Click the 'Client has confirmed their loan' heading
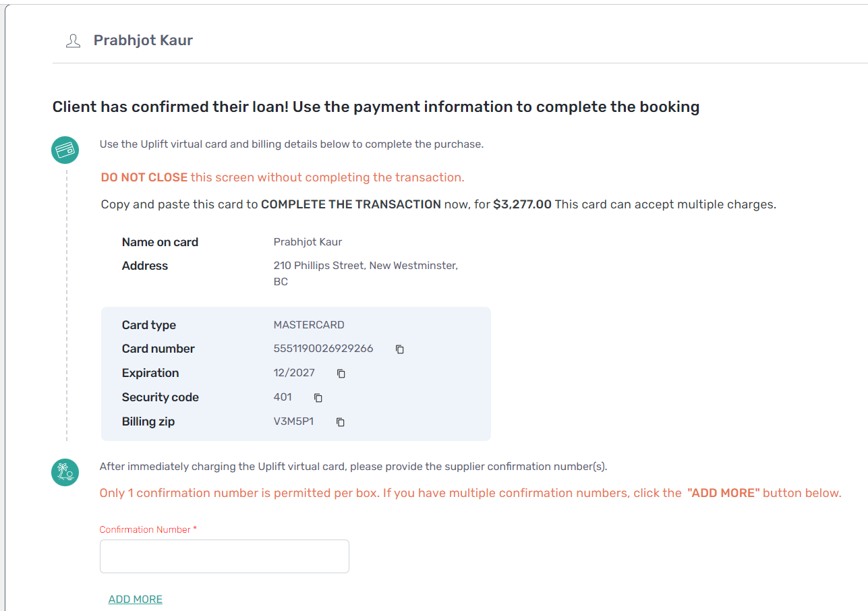 pos(376,107)
